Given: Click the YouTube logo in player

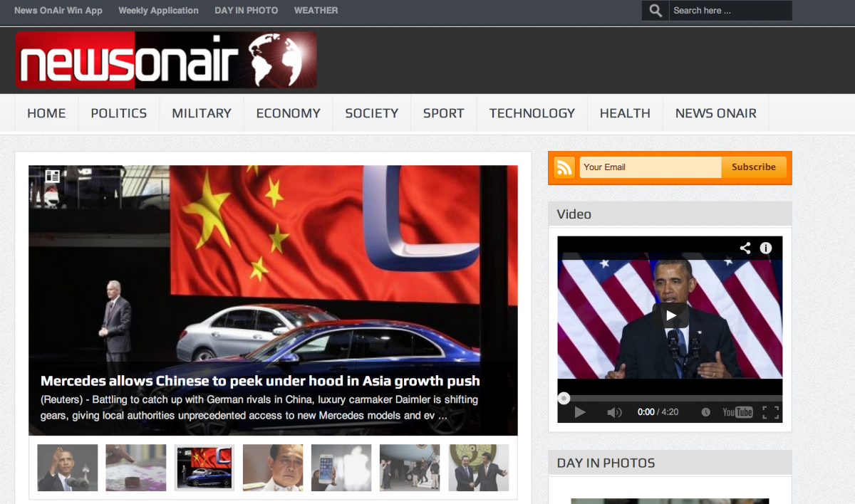Looking at the screenshot, I should click(x=737, y=412).
